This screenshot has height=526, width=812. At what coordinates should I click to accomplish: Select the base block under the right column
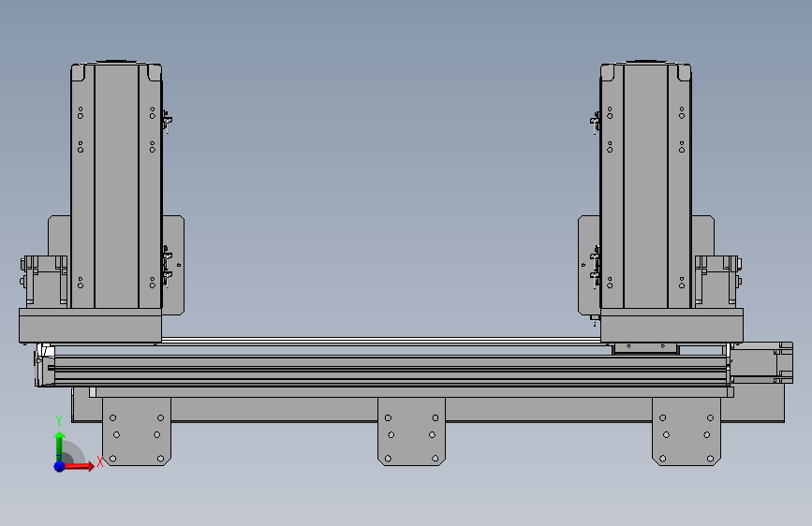[x=672, y=326]
